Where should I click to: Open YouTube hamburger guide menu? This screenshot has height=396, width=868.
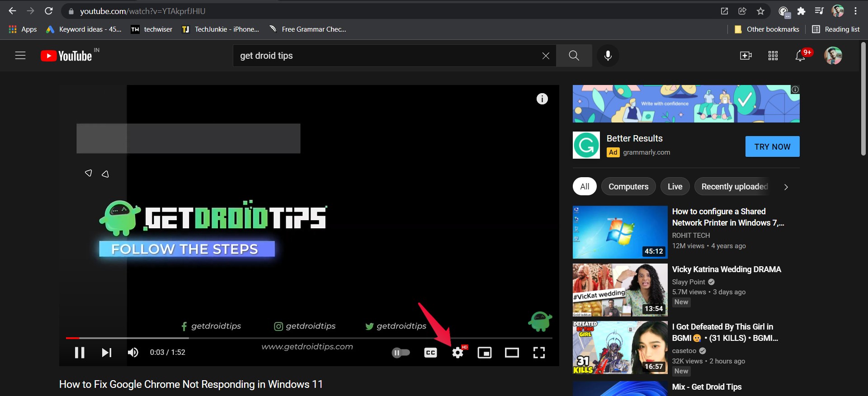click(x=20, y=56)
